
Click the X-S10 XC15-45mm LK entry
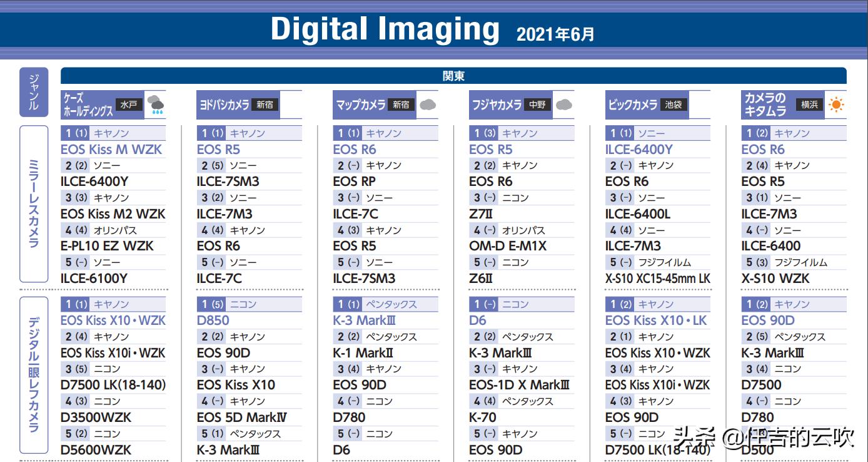658,279
